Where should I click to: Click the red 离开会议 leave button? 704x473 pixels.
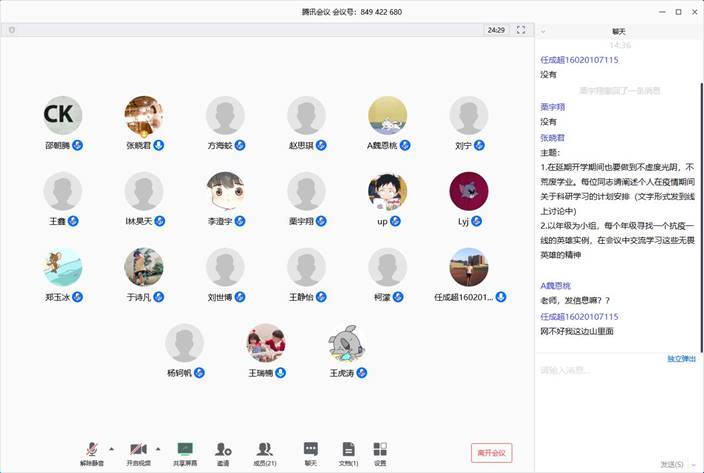(491, 453)
